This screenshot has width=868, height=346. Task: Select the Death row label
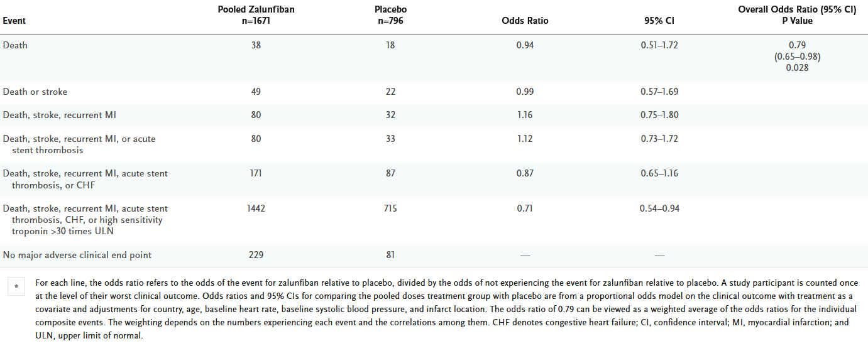[15, 45]
